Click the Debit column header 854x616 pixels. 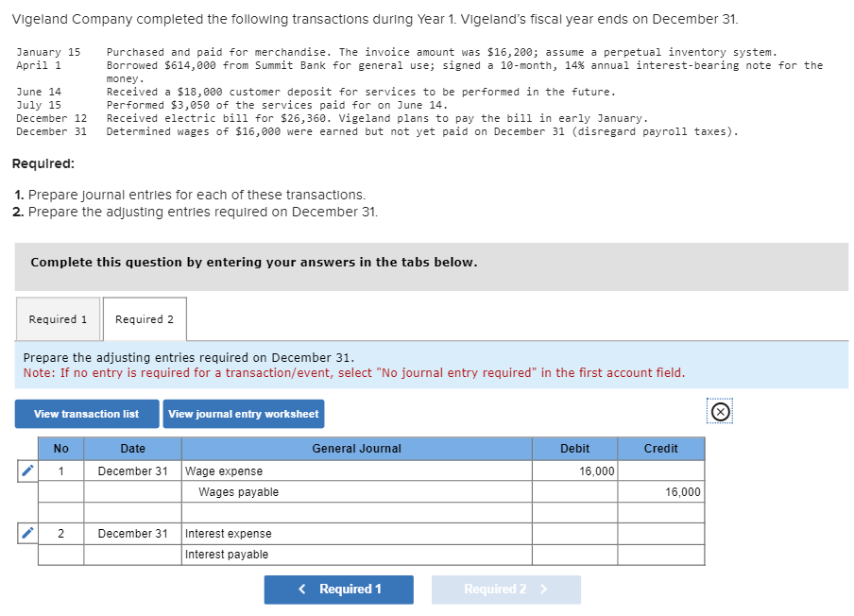point(574,448)
